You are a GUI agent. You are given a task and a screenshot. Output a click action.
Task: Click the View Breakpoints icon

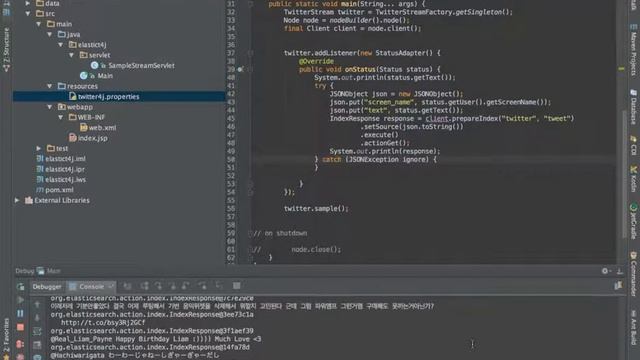click(20, 344)
